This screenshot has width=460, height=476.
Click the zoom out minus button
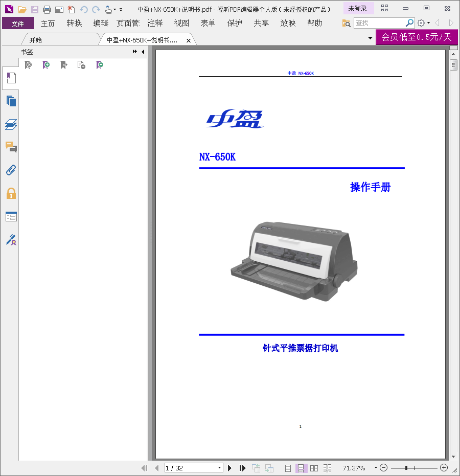click(x=383, y=468)
